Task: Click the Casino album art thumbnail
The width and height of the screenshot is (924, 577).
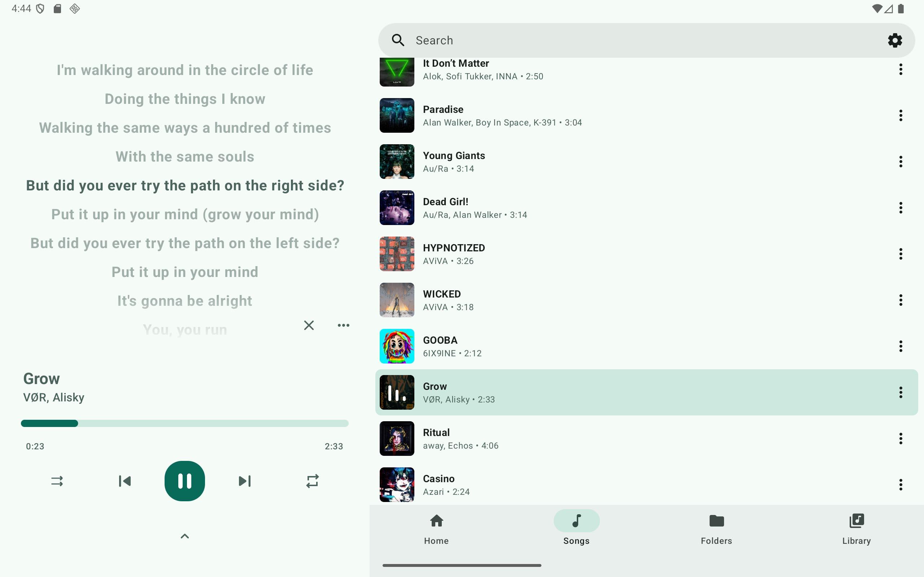Action: coord(397,485)
